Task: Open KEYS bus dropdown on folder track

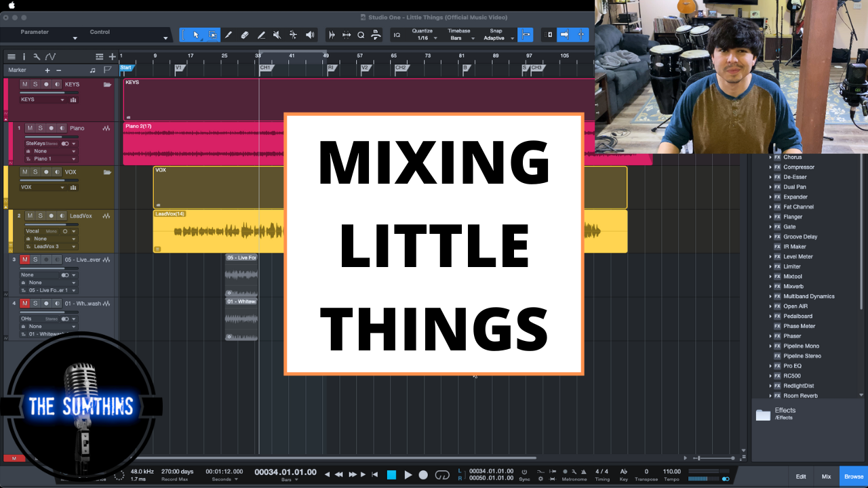Action: (43, 100)
